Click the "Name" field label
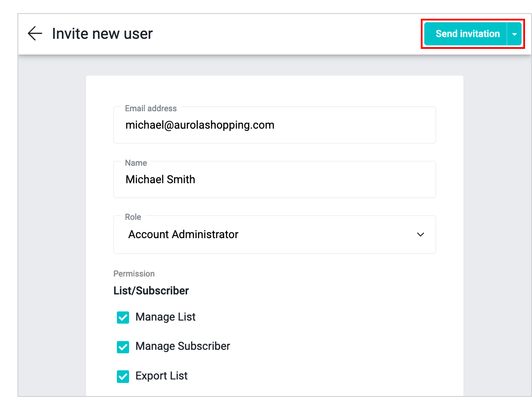Screen dimensions: 532x410 pos(136,163)
